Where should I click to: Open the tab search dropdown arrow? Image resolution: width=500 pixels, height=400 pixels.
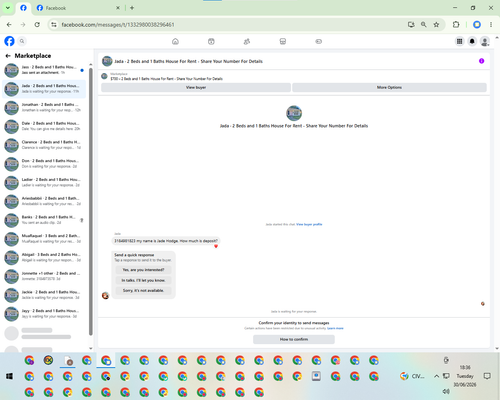click(x=8, y=8)
